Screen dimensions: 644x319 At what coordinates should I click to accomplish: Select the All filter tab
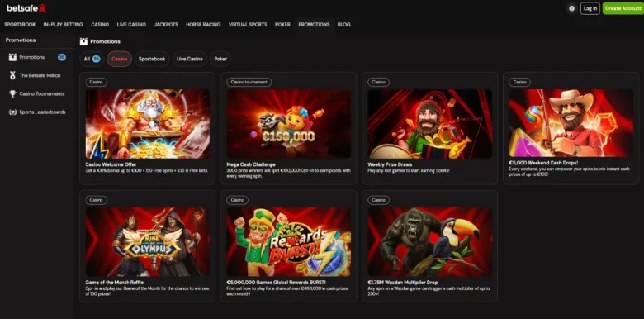coord(92,59)
